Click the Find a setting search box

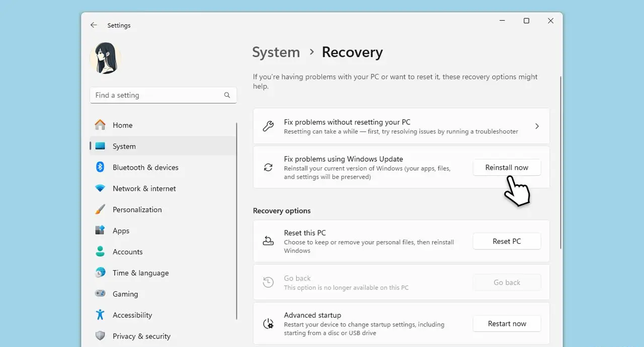(x=163, y=95)
